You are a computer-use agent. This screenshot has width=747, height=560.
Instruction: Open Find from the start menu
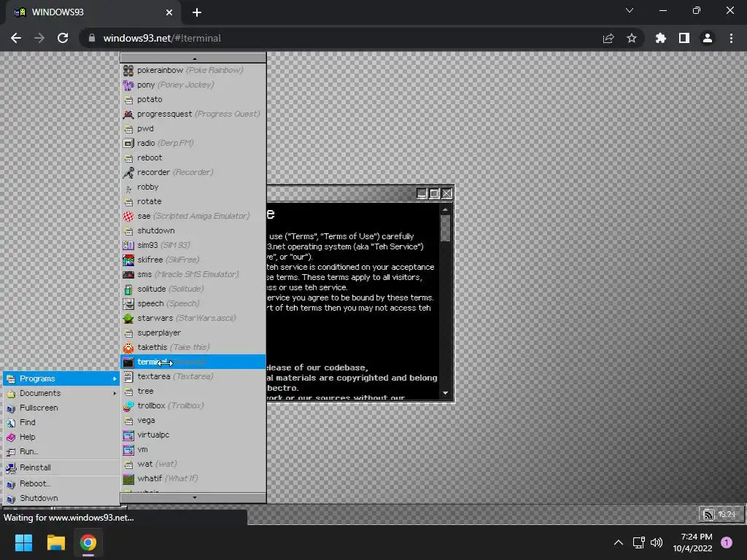pyautogui.click(x=61, y=422)
